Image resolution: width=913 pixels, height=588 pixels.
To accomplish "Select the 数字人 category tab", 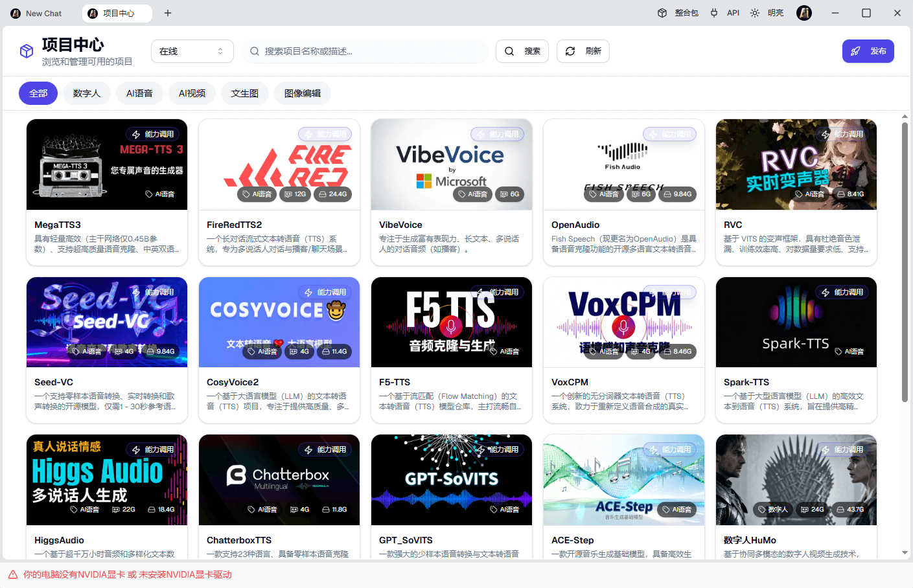I will tap(86, 93).
